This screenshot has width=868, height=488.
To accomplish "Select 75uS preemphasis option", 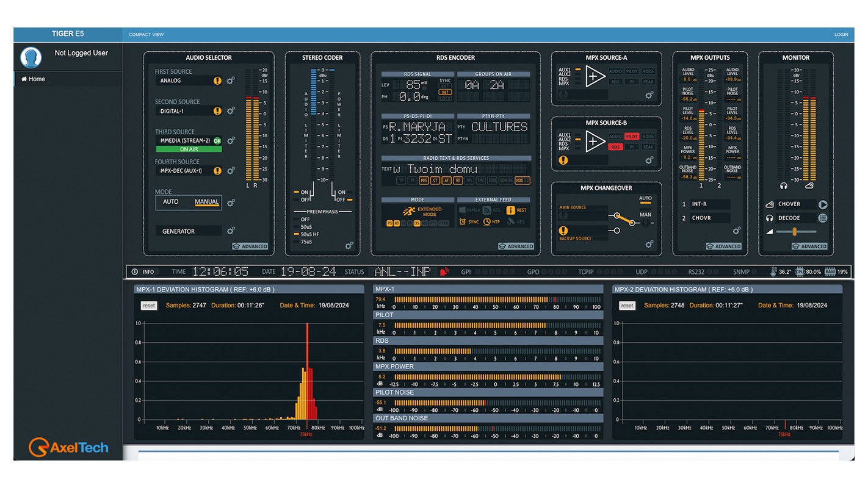I will point(305,242).
